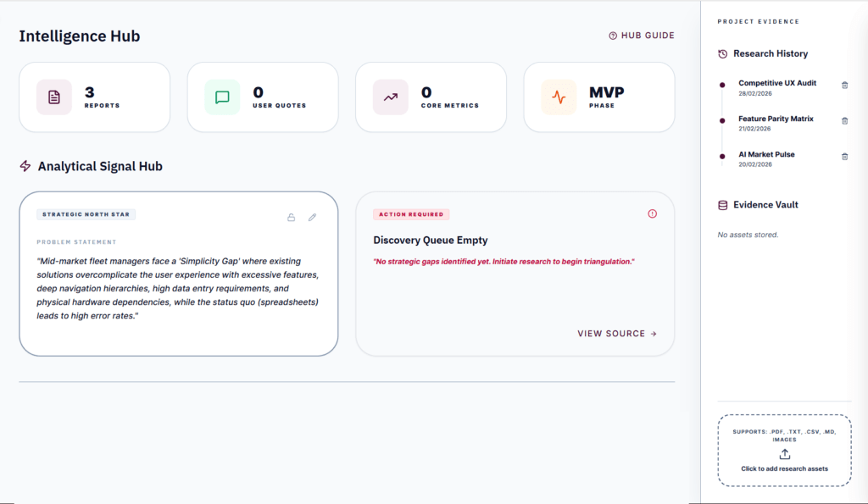Click the MVP Phase pulse icon
Screen dimensions: 868x504
click(x=559, y=97)
